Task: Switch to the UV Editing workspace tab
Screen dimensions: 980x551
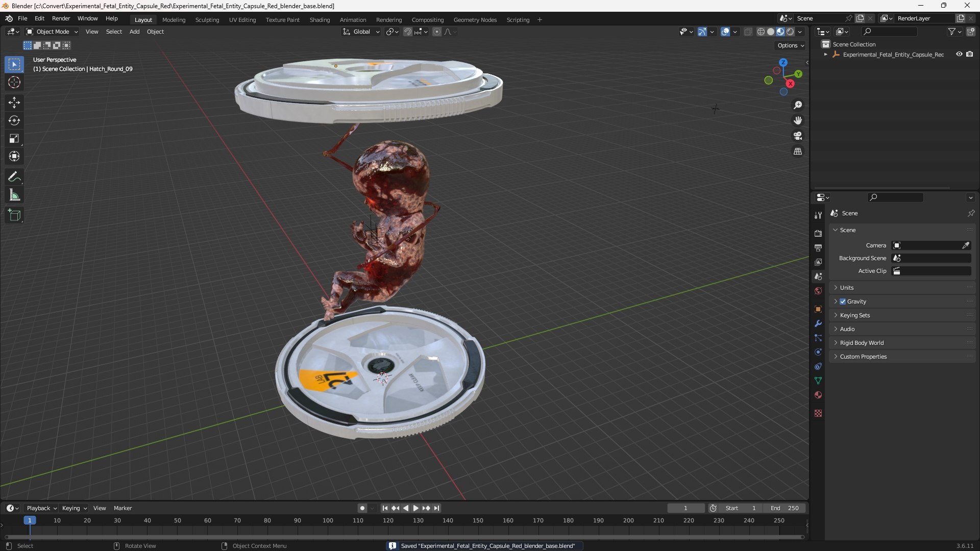Action: click(x=242, y=20)
